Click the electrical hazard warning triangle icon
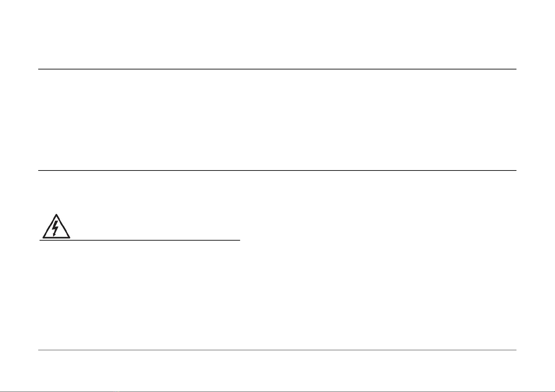This screenshot has height=392, width=555. click(x=56, y=226)
